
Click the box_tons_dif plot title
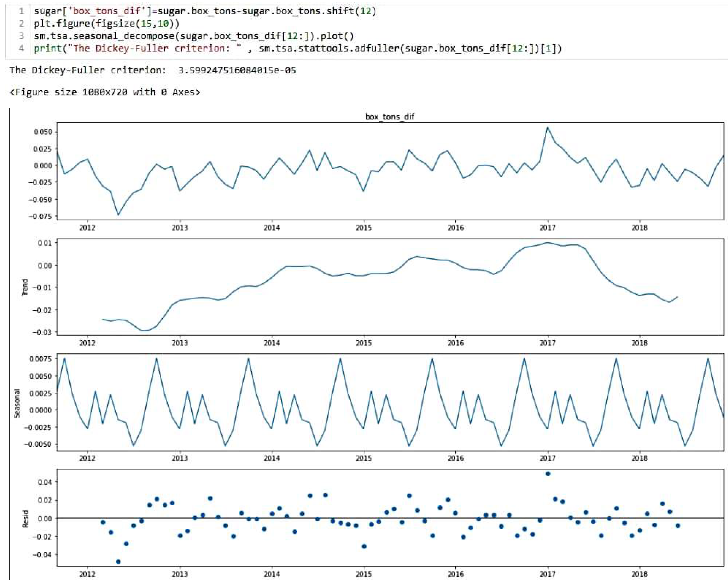pos(389,117)
